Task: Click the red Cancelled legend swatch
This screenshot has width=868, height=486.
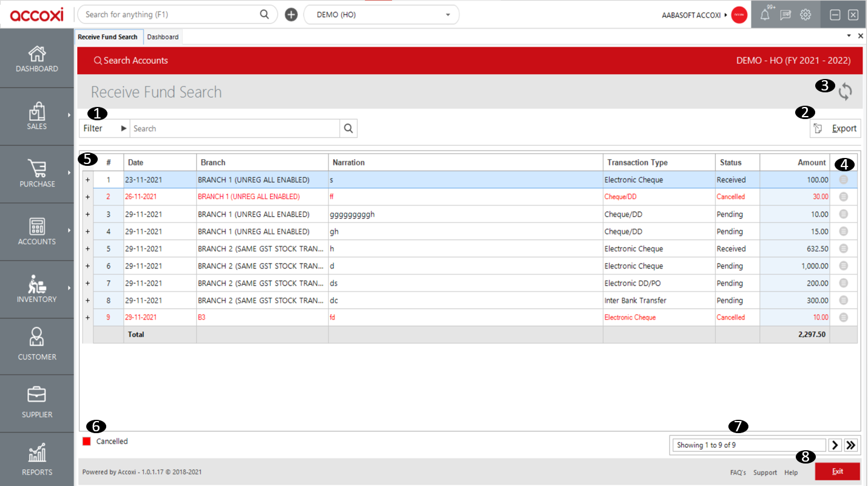Action: (87, 442)
